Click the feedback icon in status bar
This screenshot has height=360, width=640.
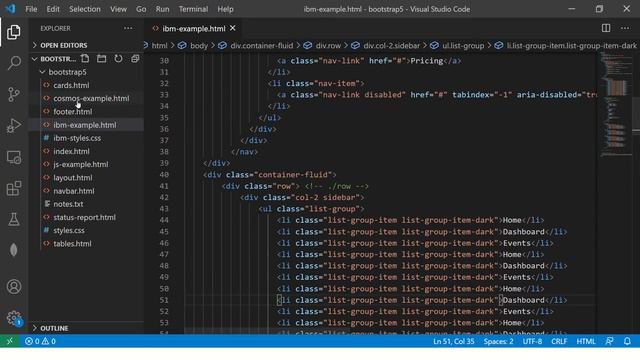click(x=609, y=341)
